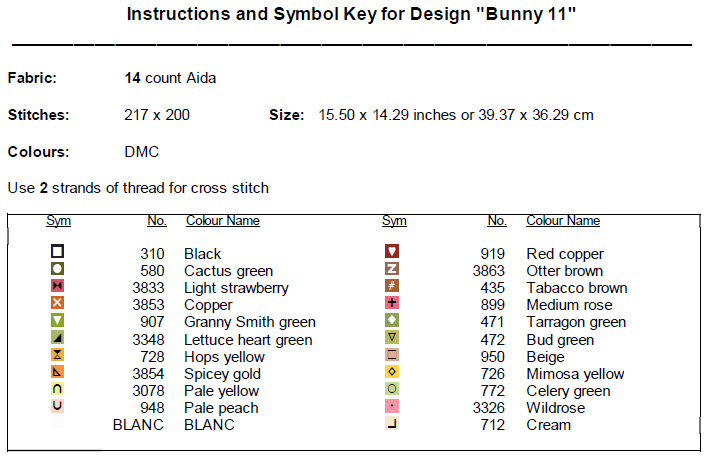Select the Hops yellow symbol swatch
Image resolution: width=708 pixels, height=457 pixels.
point(58,356)
